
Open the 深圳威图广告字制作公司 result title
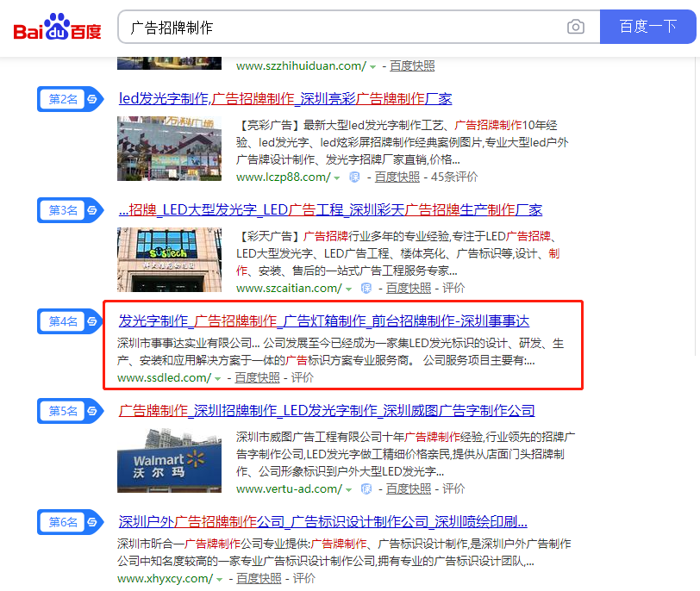[x=327, y=410]
